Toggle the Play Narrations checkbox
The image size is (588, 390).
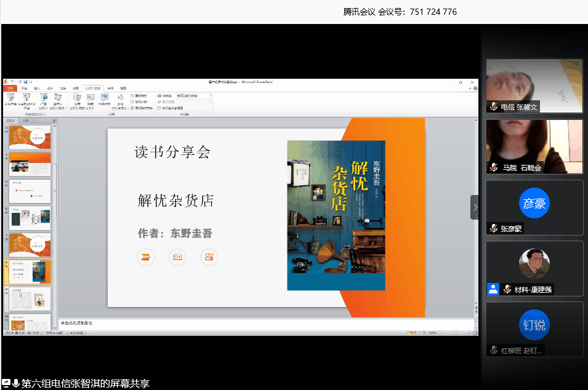(132, 96)
